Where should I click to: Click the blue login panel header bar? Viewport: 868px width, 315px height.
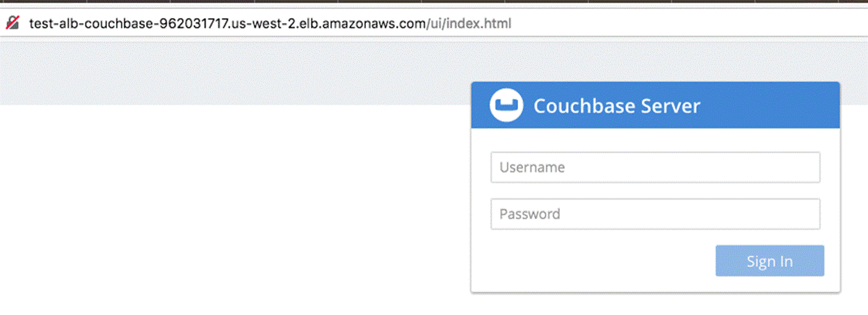coord(765,106)
